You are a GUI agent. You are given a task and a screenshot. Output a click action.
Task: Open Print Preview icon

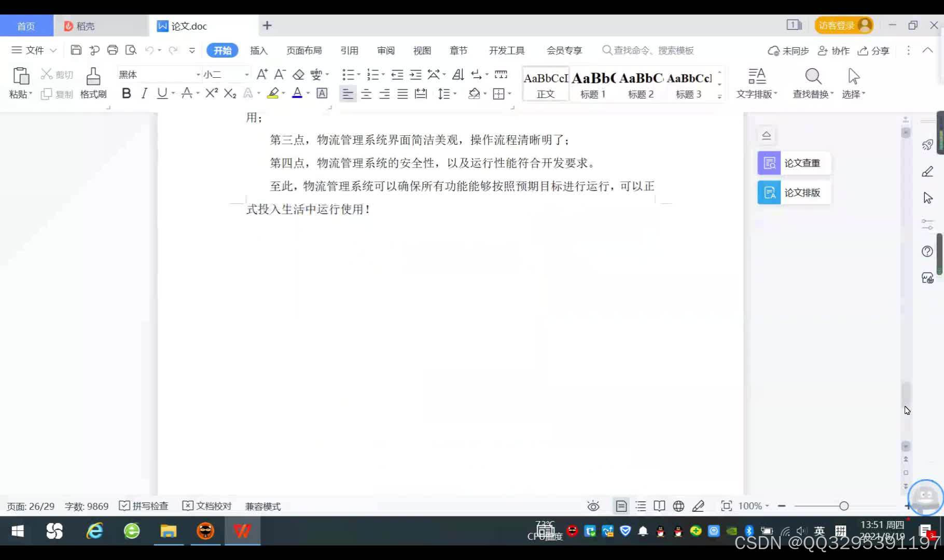131,50
